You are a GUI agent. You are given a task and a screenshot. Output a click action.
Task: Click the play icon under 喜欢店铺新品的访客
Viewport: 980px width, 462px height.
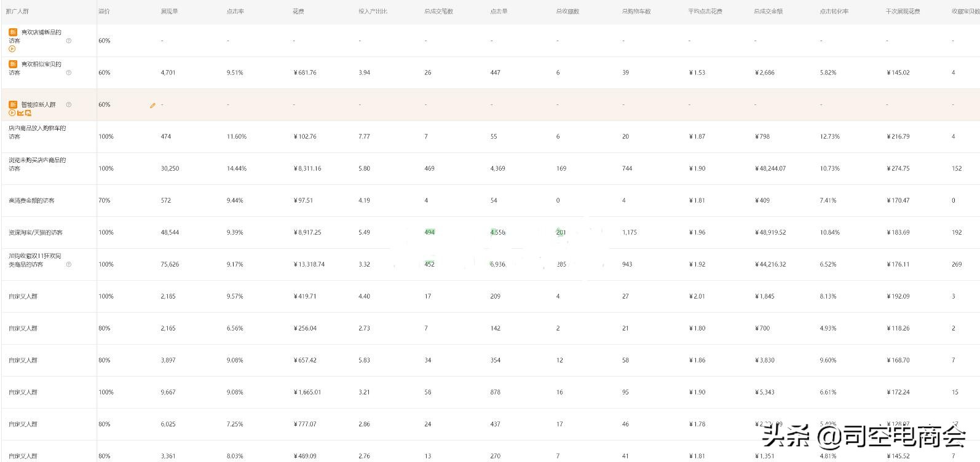pyautogui.click(x=12, y=49)
